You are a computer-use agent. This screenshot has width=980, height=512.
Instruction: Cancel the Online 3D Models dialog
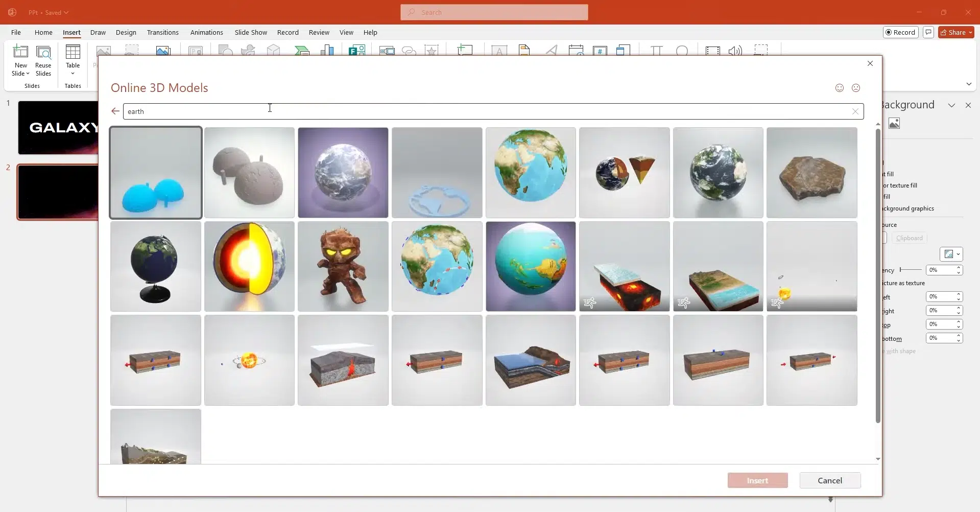click(829, 480)
